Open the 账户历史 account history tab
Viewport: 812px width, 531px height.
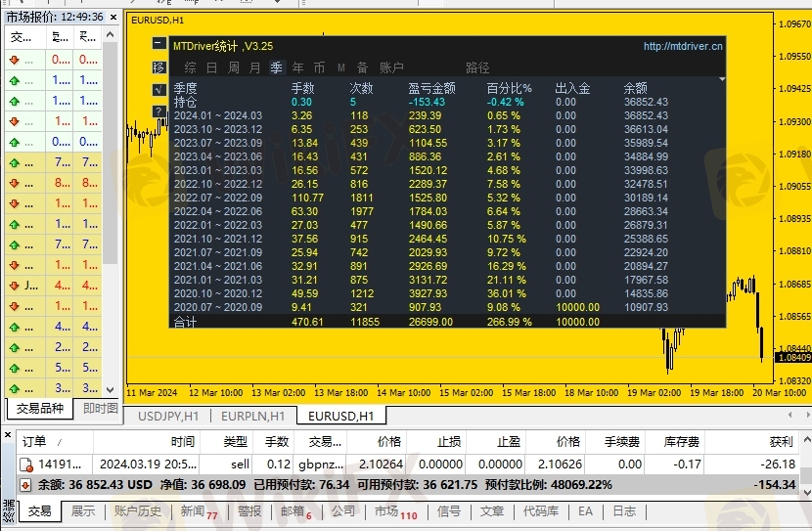pos(138,511)
